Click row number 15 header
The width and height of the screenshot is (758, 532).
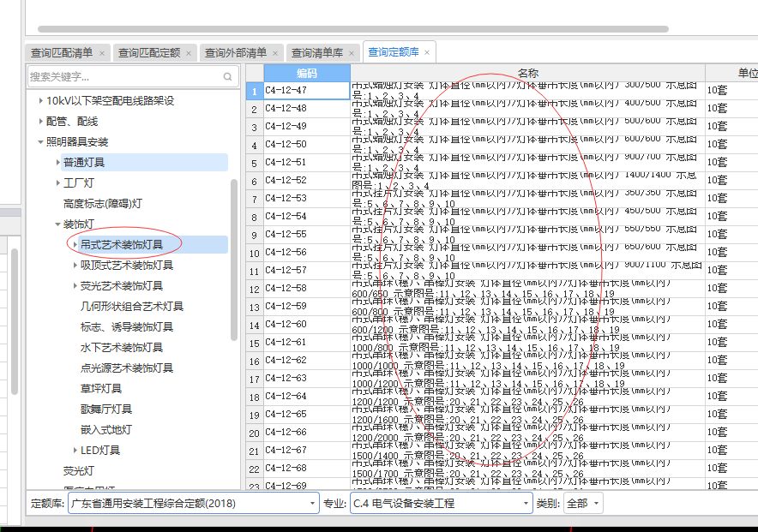[x=255, y=344]
